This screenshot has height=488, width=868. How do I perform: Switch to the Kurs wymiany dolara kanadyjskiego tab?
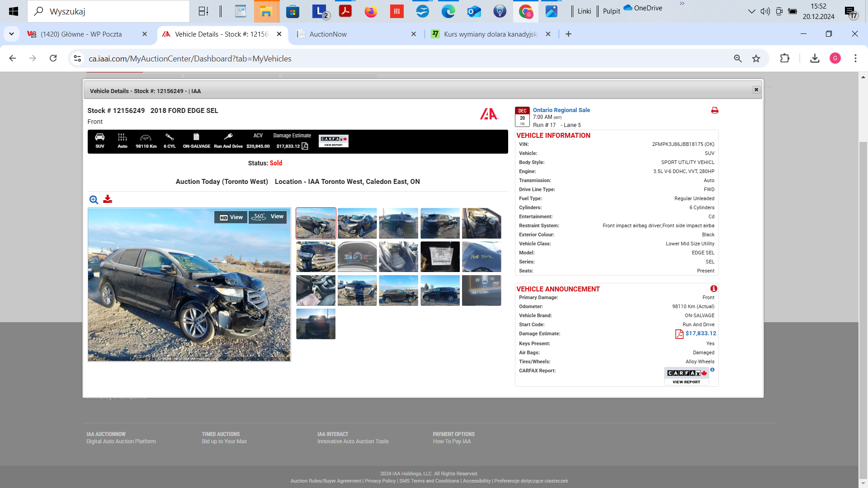pyautogui.click(x=491, y=34)
